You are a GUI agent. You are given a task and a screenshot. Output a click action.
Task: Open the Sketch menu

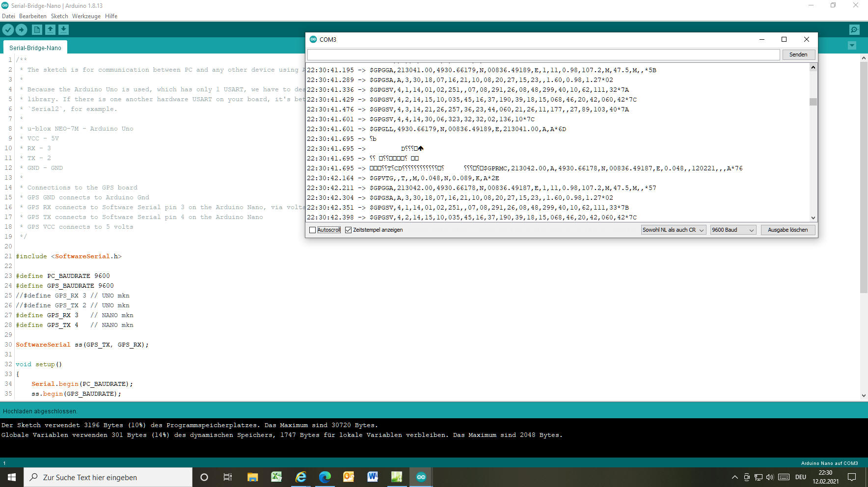tap(59, 16)
